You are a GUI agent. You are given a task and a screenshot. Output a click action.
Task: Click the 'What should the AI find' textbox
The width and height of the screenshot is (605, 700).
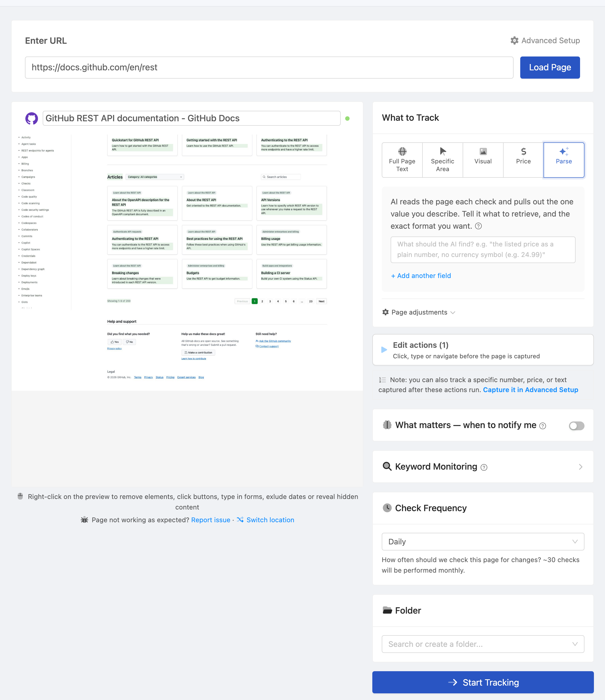tap(483, 249)
